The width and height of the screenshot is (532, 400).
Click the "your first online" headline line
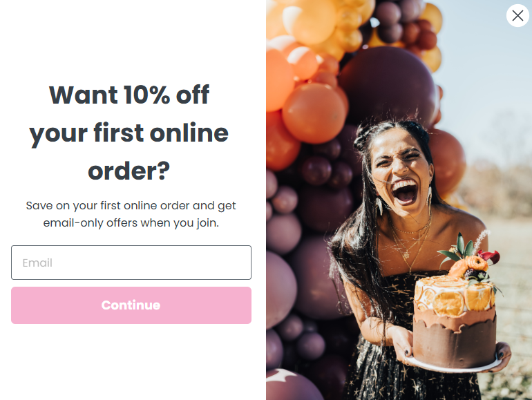pos(129,133)
